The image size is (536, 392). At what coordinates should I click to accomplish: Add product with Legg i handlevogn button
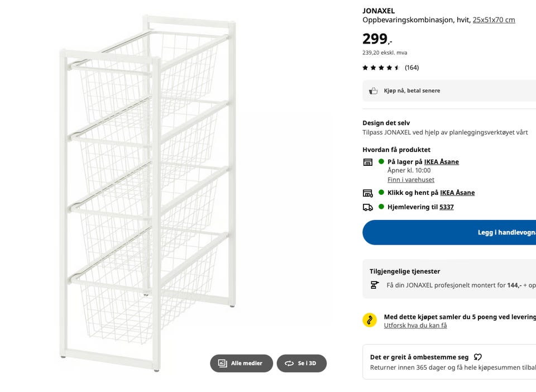tap(449, 232)
